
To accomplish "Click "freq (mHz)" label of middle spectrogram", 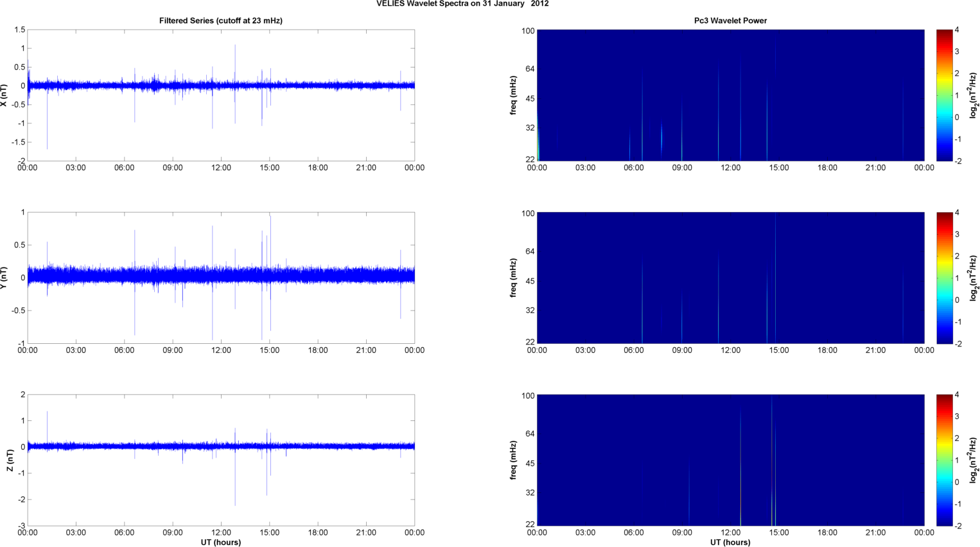I will click(x=514, y=278).
